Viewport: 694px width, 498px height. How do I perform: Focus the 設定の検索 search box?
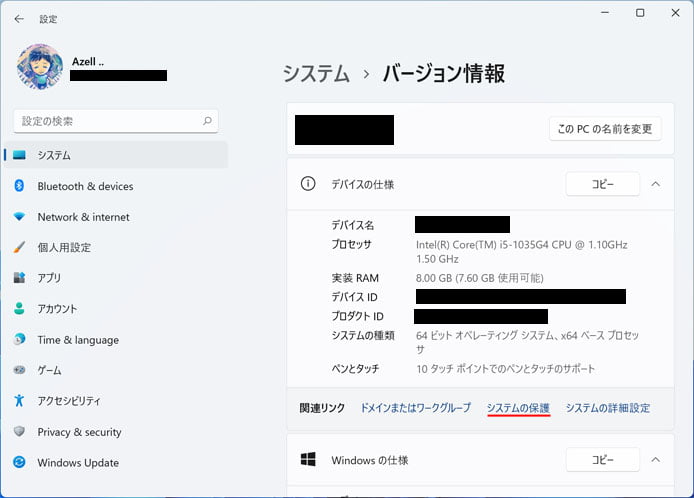pyautogui.click(x=116, y=121)
